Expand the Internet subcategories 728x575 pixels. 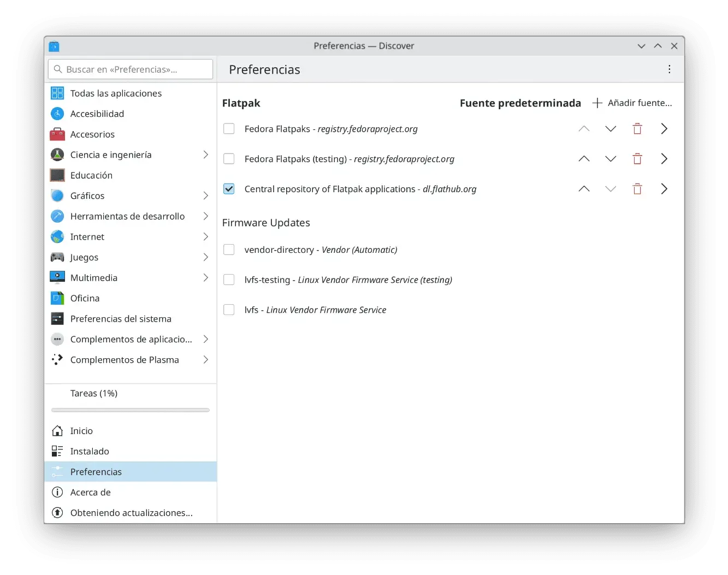(x=205, y=236)
